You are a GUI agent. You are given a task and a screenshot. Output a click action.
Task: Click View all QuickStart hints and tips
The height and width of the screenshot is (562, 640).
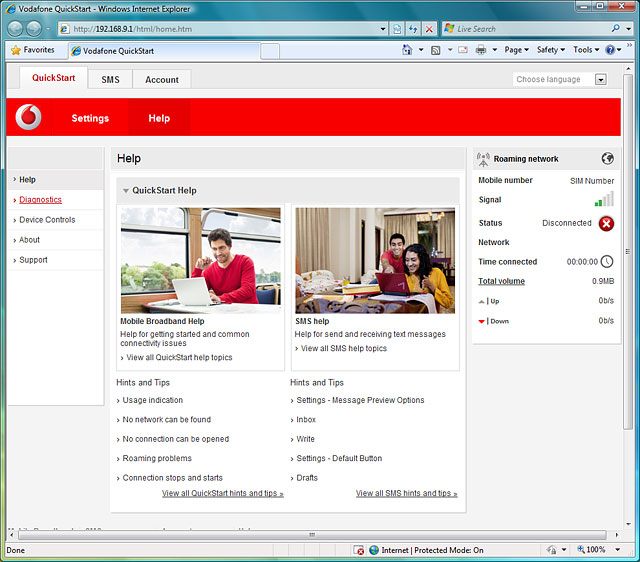(222, 493)
